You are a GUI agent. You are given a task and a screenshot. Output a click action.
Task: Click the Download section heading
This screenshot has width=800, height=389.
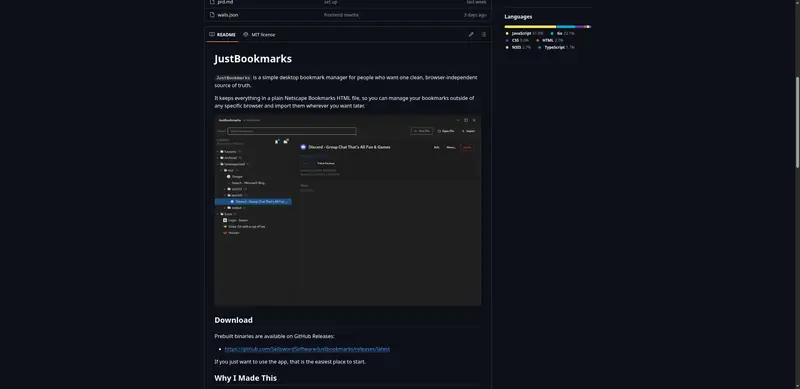(x=233, y=320)
